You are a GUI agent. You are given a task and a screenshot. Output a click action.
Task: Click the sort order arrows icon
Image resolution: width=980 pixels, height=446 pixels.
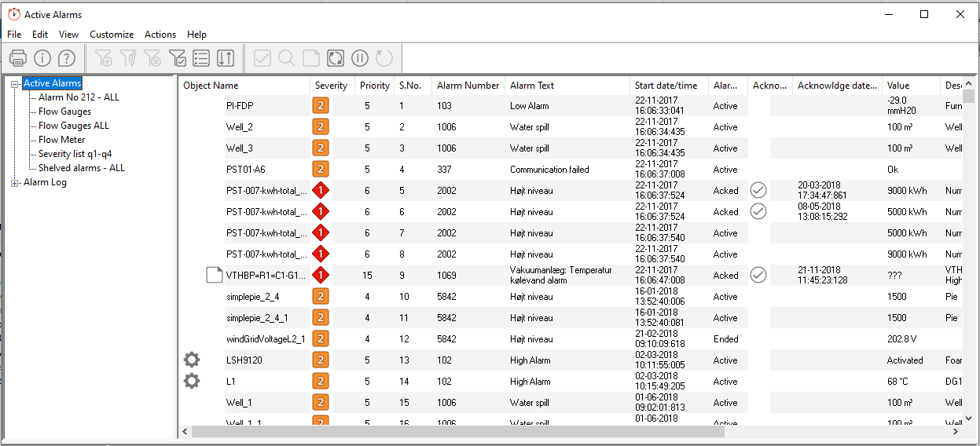[226, 58]
